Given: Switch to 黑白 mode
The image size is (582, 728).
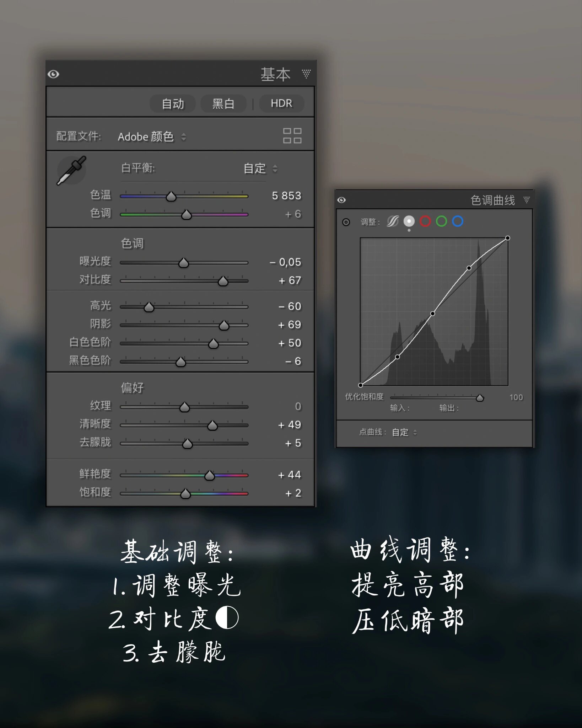Looking at the screenshot, I should 223,103.
